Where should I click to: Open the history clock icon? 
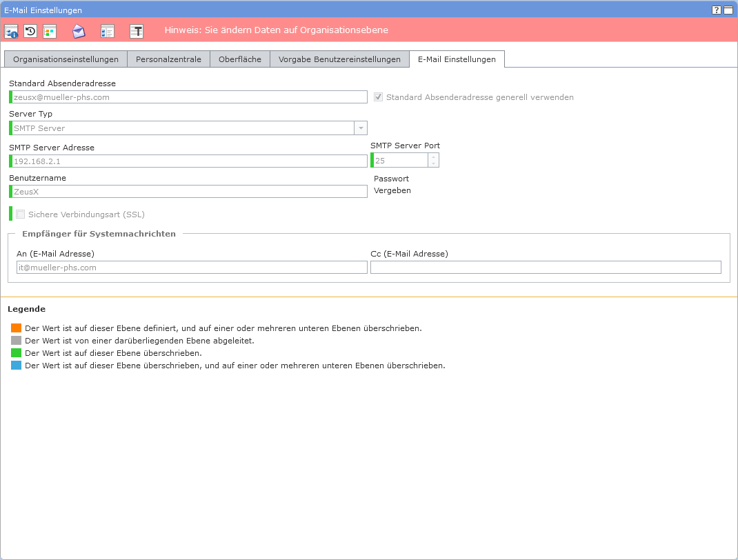(30, 31)
